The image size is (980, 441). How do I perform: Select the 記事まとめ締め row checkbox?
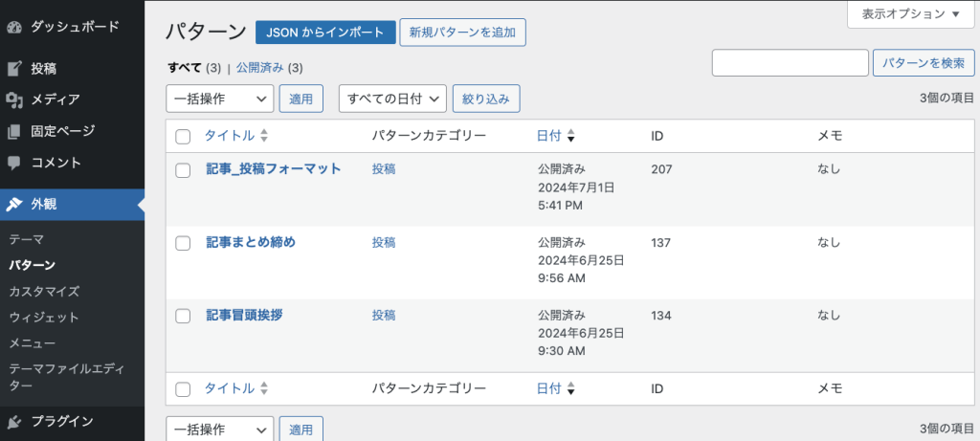184,243
